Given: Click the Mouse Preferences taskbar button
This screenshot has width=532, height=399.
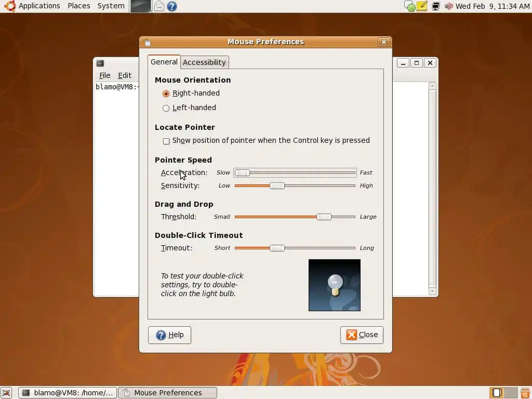Looking at the screenshot, I should [x=168, y=393].
